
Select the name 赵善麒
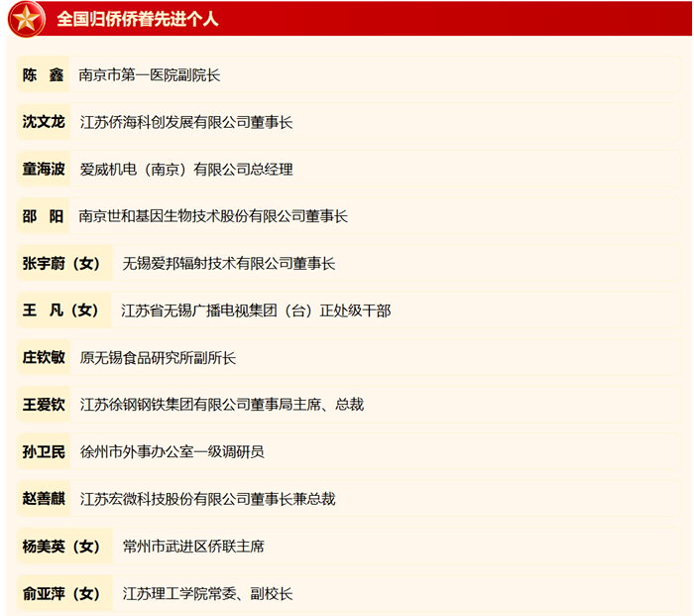click(x=43, y=498)
